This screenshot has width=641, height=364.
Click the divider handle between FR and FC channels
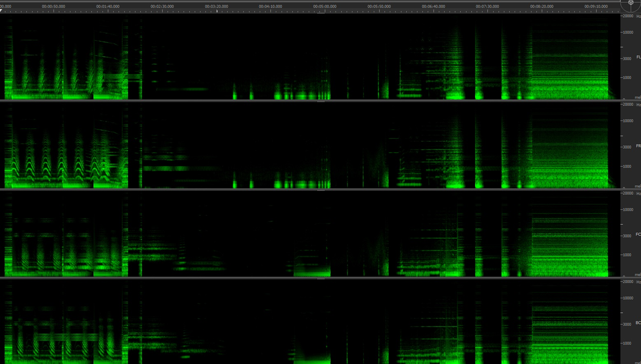point(320,190)
